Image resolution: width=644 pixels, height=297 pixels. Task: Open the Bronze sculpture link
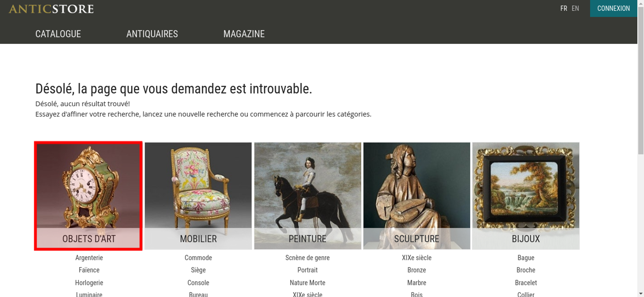click(417, 270)
